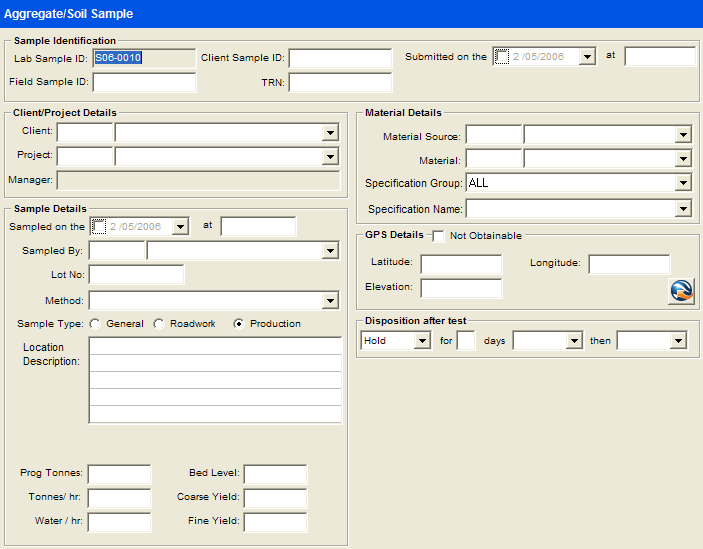Expand the Project dropdown list
703x549 pixels.
(330, 157)
